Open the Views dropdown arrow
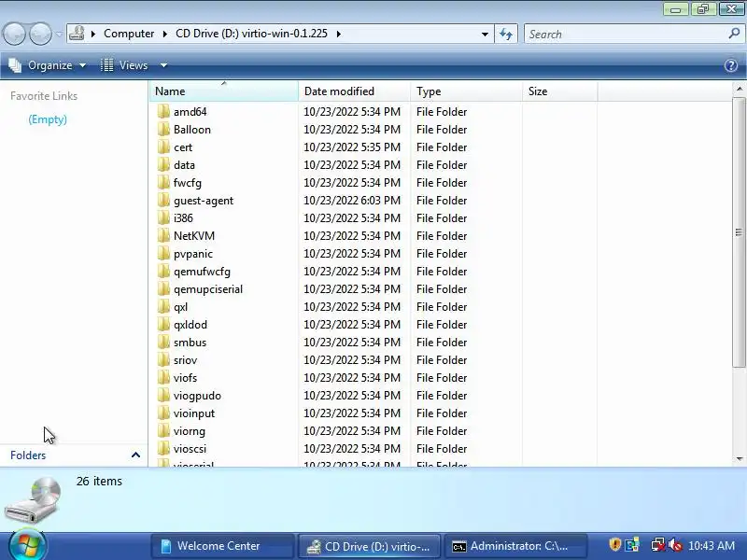This screenshot has height=560, width=747. [x=163, y=65]
